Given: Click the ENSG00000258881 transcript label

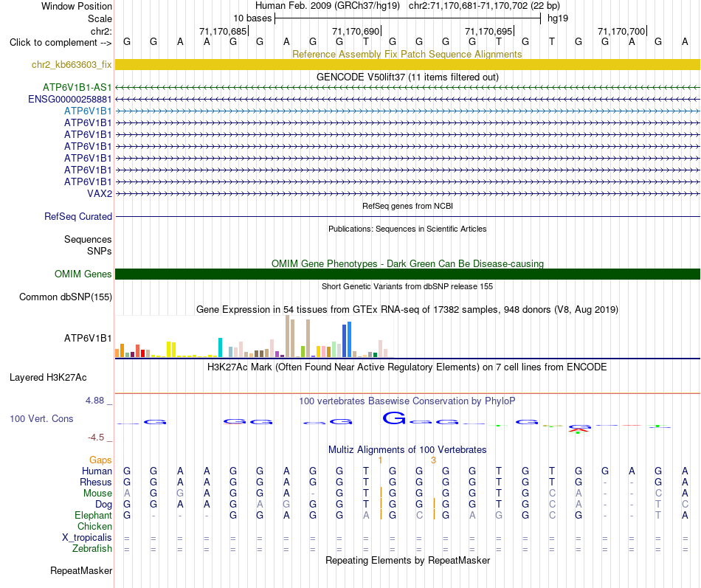Looking at the screenshot, I should point(70,99).
